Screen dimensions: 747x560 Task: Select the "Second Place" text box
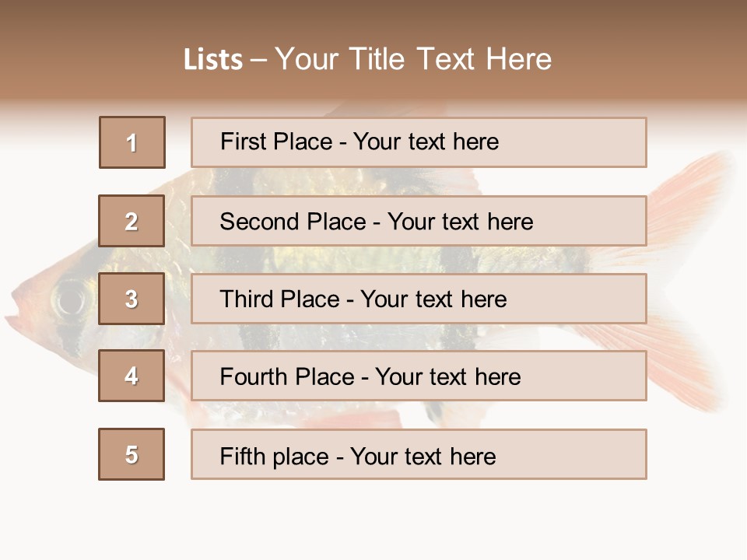419,221
